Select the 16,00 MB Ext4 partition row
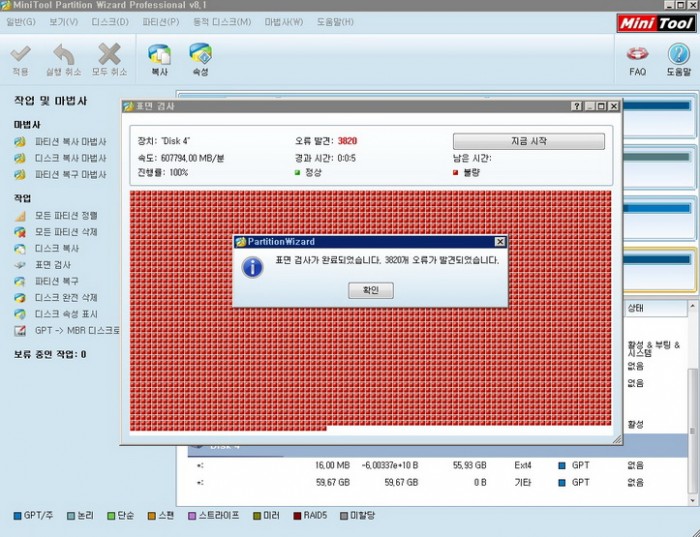 coord(438,466)
